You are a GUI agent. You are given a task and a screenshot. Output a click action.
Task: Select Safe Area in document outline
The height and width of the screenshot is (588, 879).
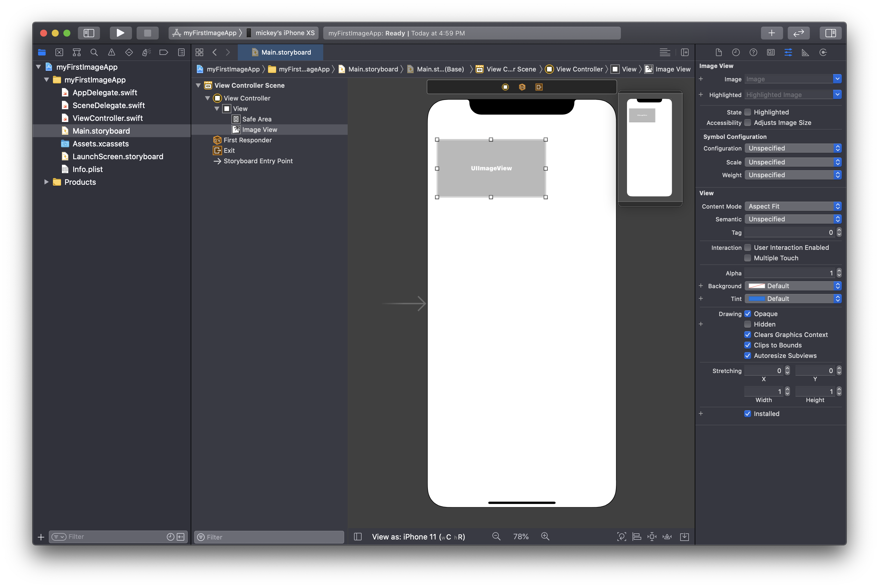point(257,119)
